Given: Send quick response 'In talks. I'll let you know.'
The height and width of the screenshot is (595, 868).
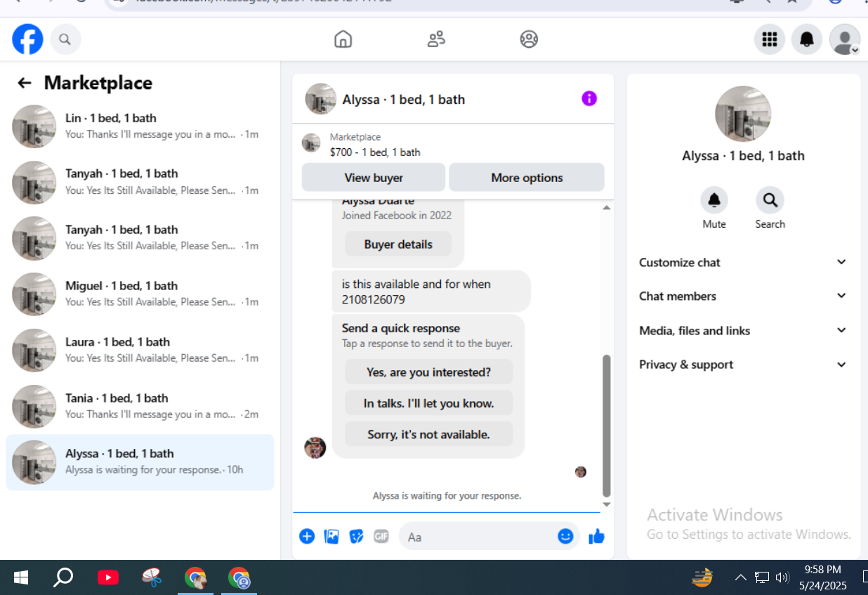Looking at the screenshot, I should (428, 403).
